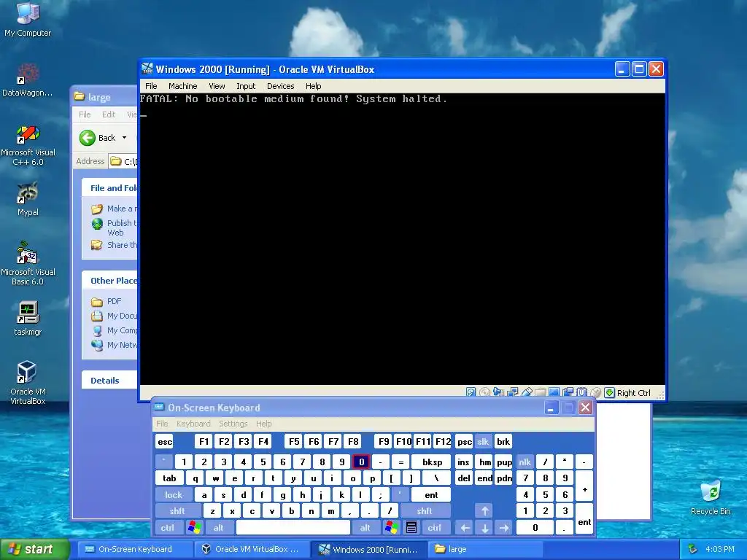Click the bksp key on On-Screen Keyboard
Screen dimensions: 747x560
point(432,462)
